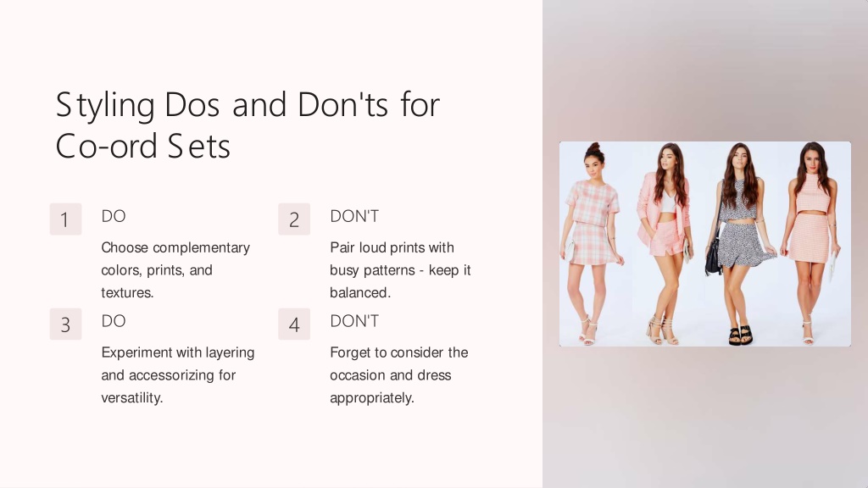The image size is (868, 488).
Task: Click the DON'T heading beside number 2
Action: coord(354,216)
